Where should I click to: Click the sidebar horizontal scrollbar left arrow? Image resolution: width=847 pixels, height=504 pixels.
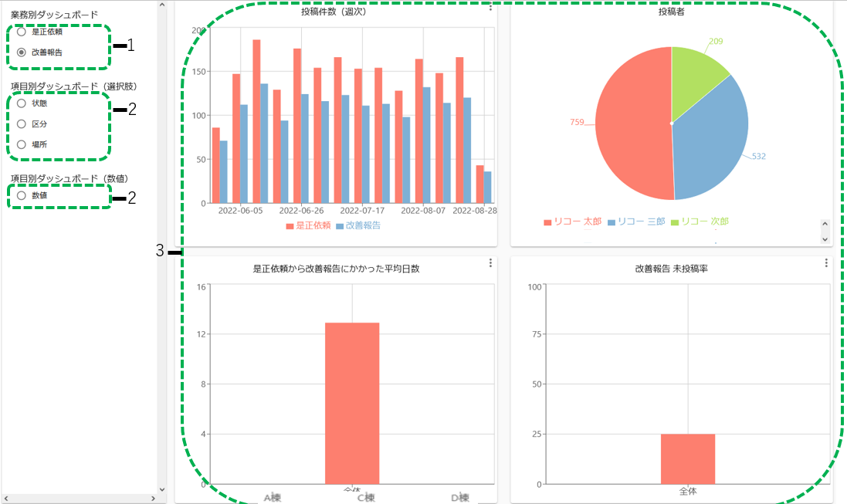point(6,499)
